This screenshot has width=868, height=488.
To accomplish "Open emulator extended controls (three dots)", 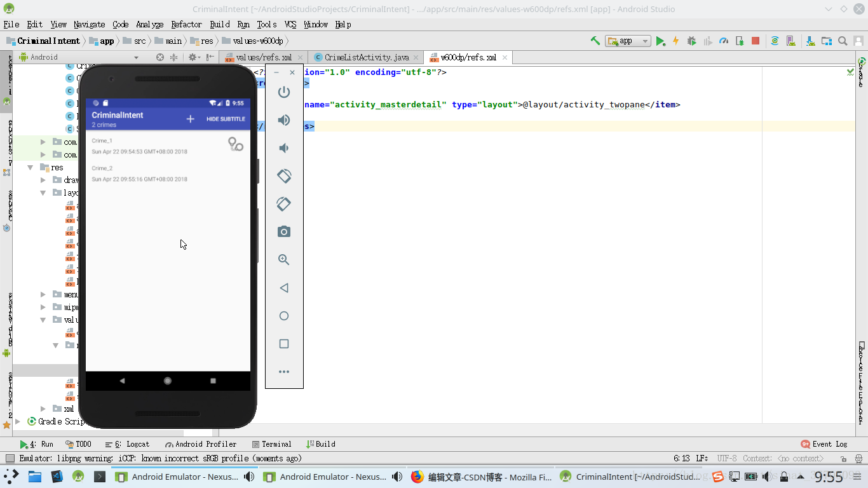I will click(284, 372).
